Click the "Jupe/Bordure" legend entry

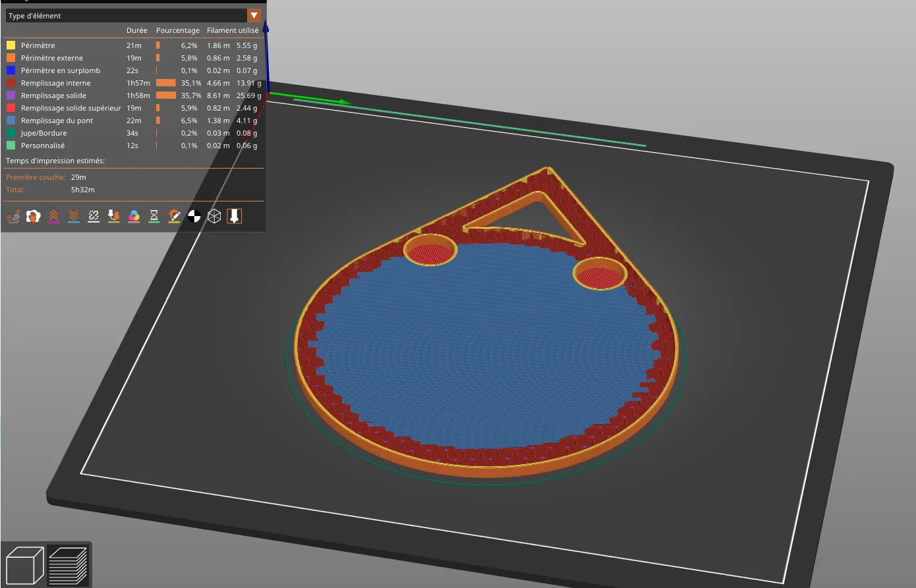[43, 133]
